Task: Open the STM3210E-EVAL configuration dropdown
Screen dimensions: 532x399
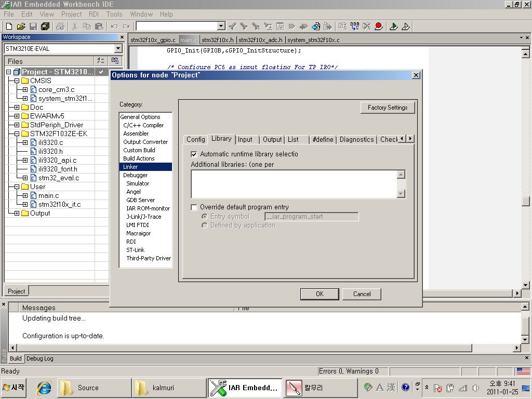Action: pos(118,48)
